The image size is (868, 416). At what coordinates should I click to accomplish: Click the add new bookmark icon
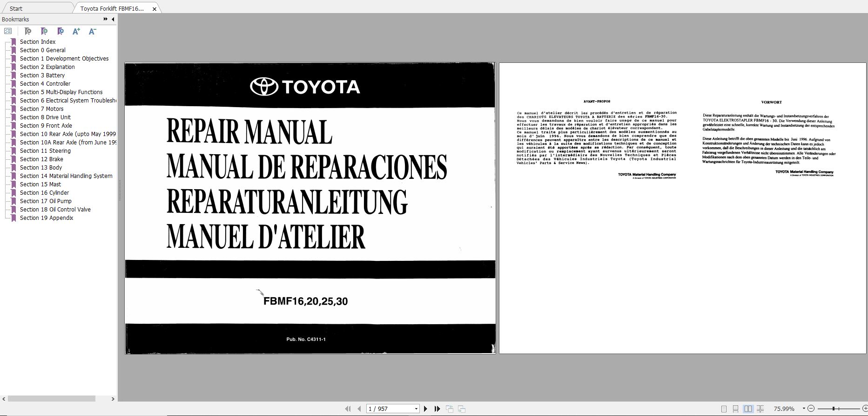point(44,31)
